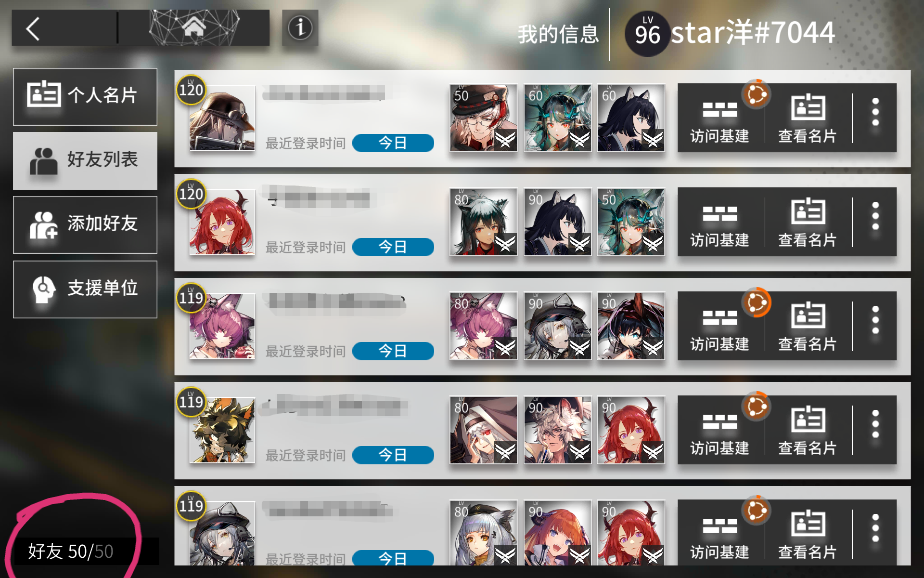Select first friend's level 50 support operator
The width and height of the screenshot is (924, 578).
coord(484,118)
